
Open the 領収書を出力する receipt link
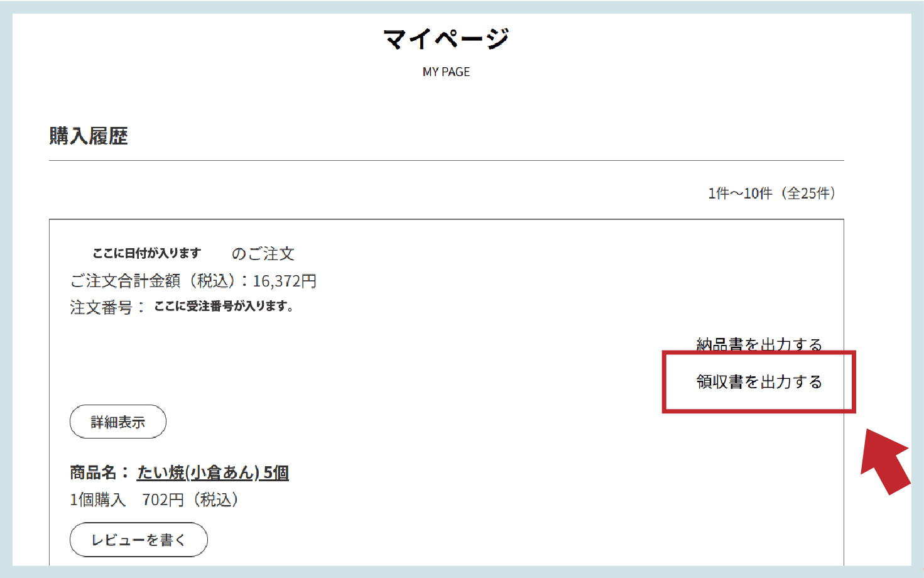(759, 382)
